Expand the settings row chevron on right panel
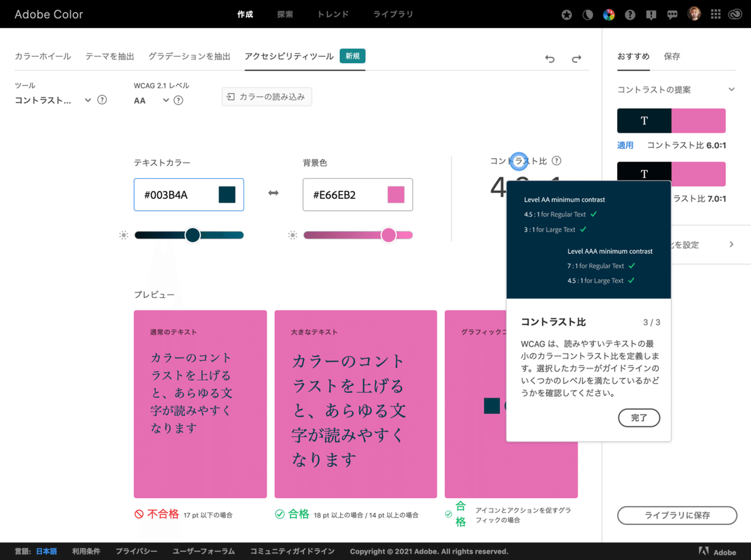This screenshot has height=560, width=751. [731, 244]
